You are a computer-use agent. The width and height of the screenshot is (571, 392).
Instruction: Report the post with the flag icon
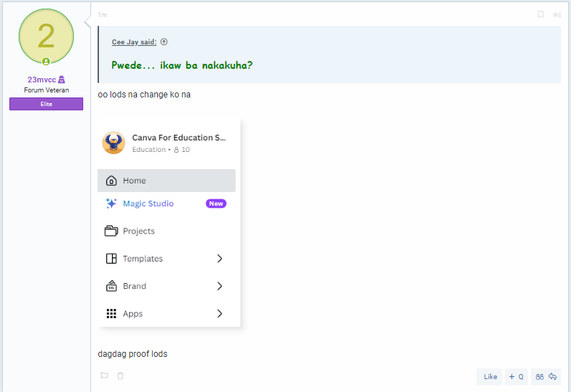104,376
